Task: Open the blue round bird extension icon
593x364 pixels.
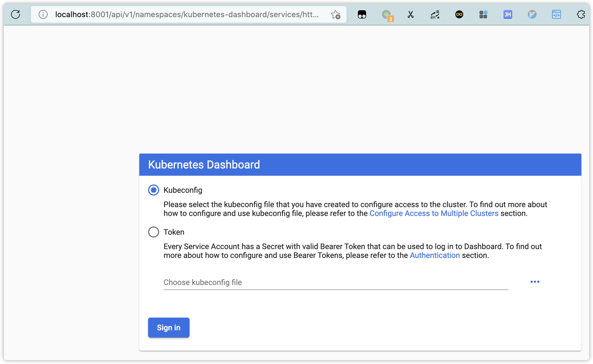Action: click(x=532, y=14)
